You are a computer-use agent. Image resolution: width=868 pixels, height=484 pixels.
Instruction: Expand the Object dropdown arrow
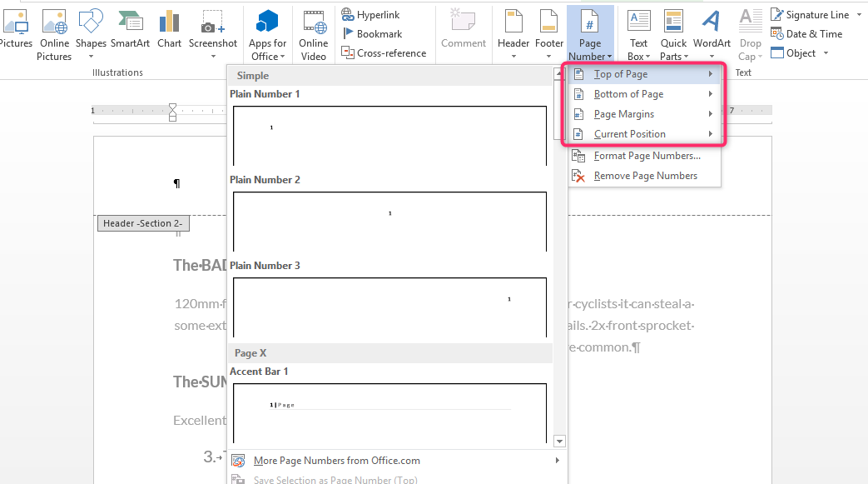point(826,53)
